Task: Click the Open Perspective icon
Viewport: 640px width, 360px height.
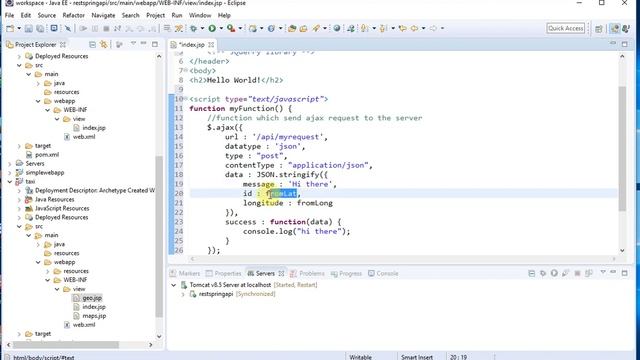Action: click(599, 29)
